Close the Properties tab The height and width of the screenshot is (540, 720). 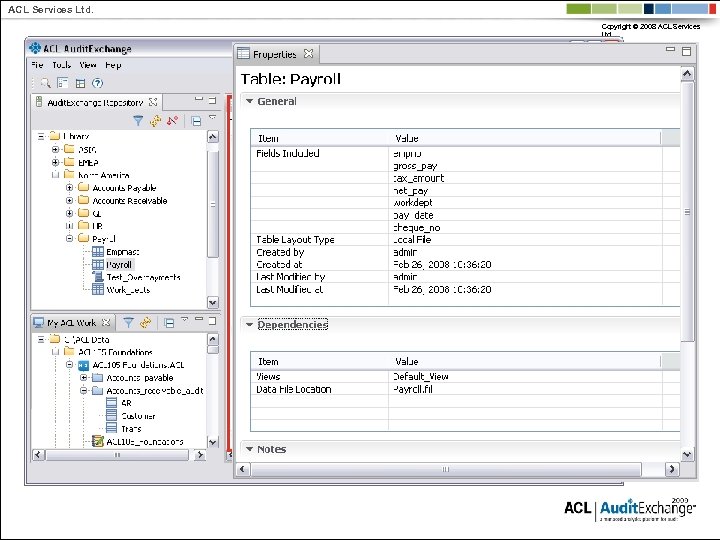pos(309,54)
